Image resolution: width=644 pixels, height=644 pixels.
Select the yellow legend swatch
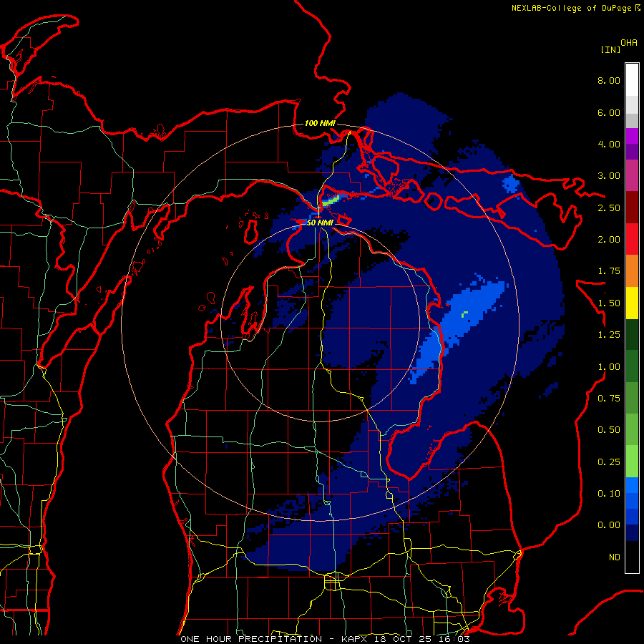pyautogui.click(x=632, y=303)
